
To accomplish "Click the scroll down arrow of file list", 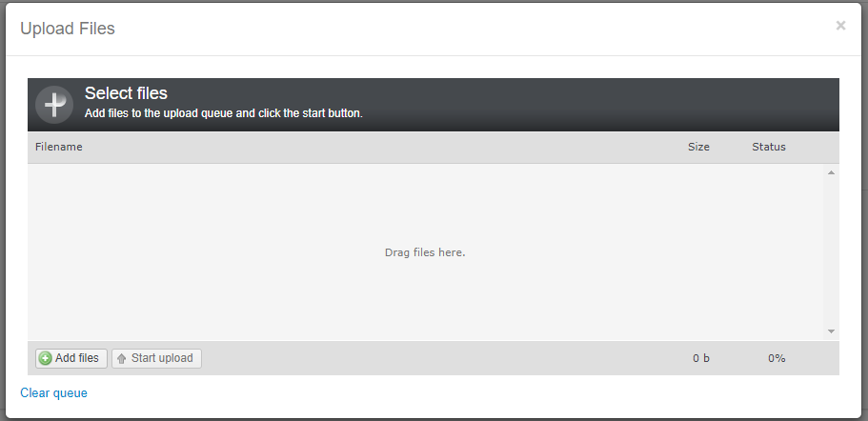I will click(x=831, y=331).
